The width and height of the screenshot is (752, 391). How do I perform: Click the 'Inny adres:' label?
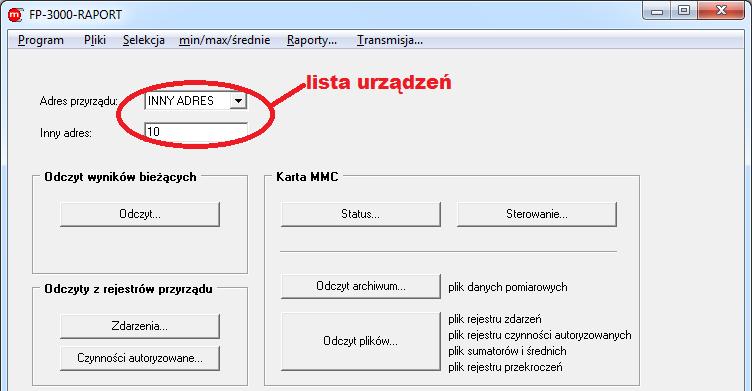[x=66, y=133]
